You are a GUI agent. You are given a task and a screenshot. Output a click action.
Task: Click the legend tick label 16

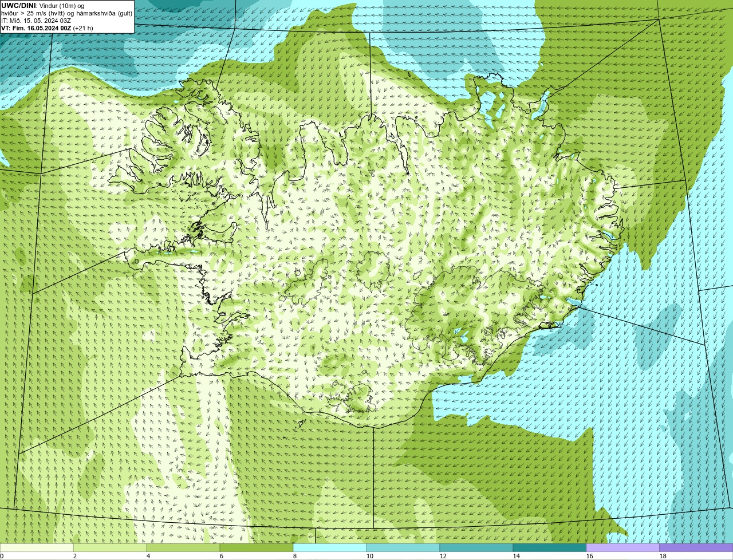(x=589, y=556)
